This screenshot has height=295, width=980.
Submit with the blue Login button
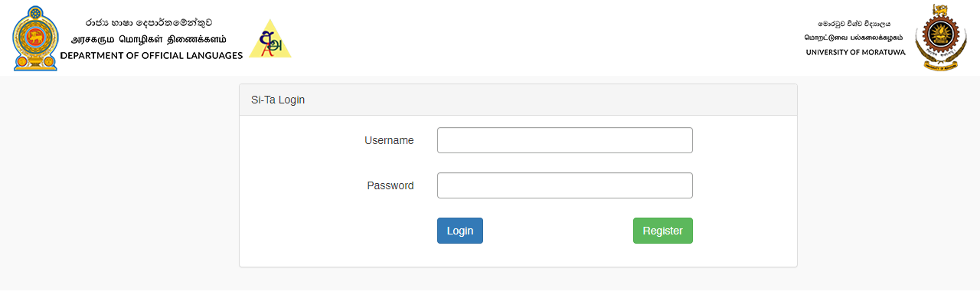pyautogui.click(x=460, y=231)
